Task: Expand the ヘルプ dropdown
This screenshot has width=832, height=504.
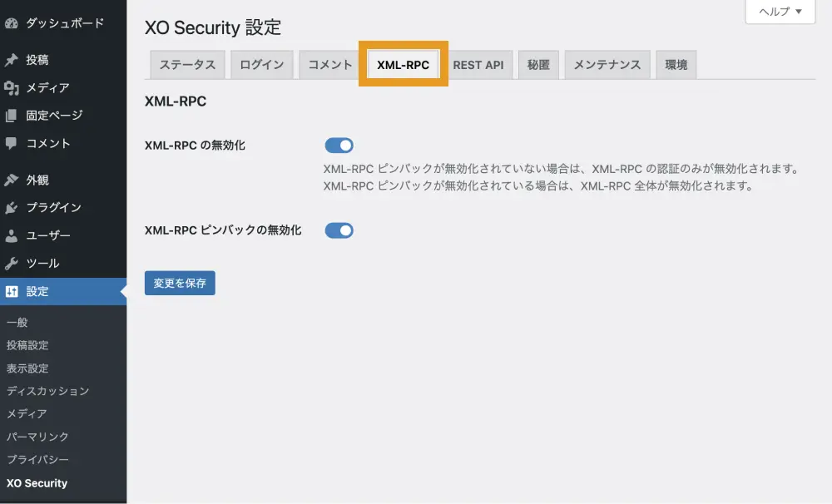Action: [x=780, y=12]
